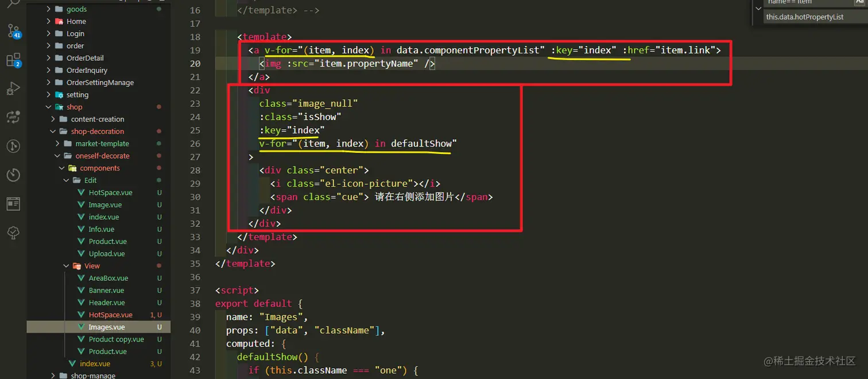Viewport: 868px width, 379px height.
Task: Click computed keyword on line 41
Action: click(248, 343)
